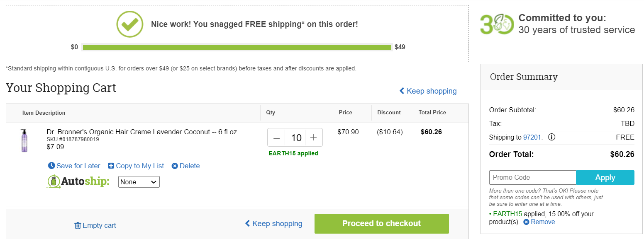Click the Save for Later clock icon

[51, 166]
